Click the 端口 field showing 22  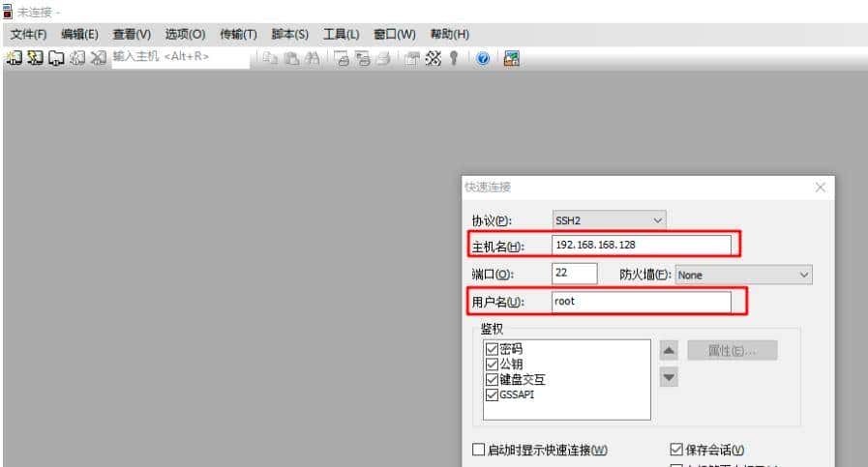(x=574, y=274)
